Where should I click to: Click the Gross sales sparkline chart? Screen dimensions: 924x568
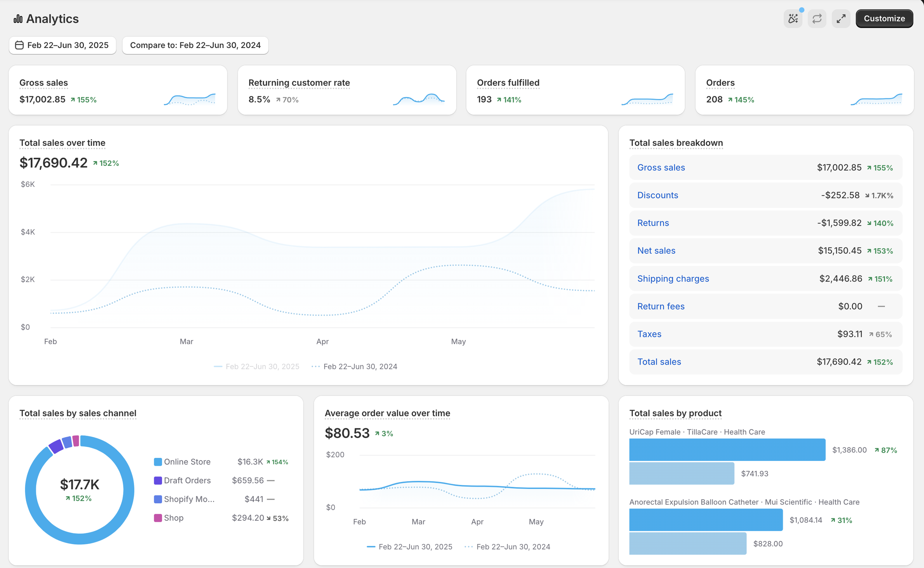tap(190, 100)
